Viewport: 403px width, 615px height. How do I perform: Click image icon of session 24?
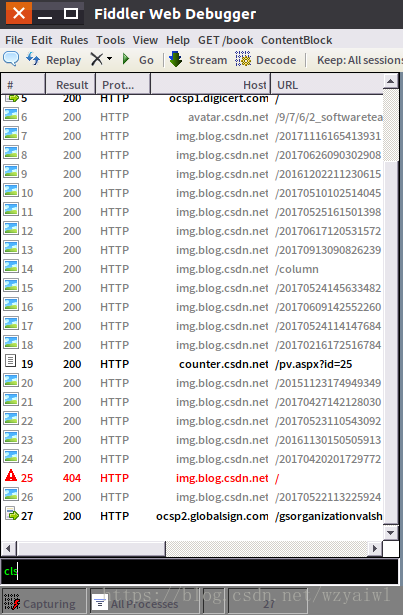[11, 457]
